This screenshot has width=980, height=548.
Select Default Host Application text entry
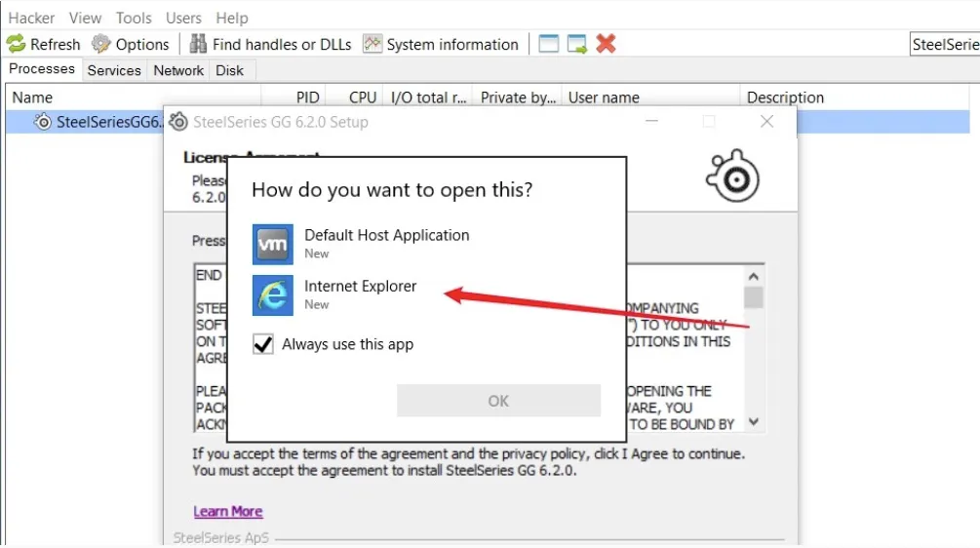(386, 235)
